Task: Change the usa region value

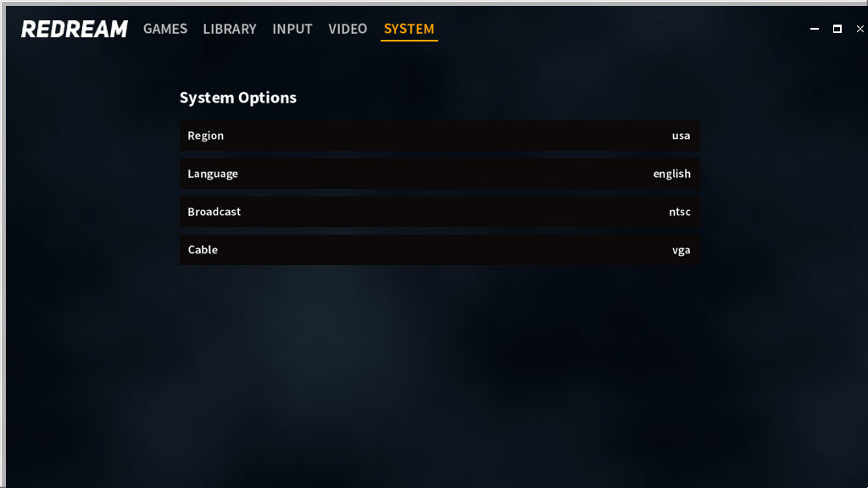Action: [681, 136]
